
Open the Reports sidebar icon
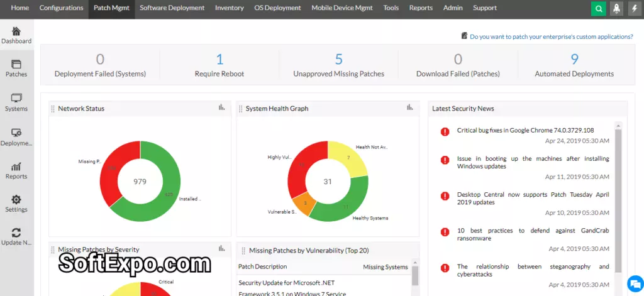coord(16,167)
